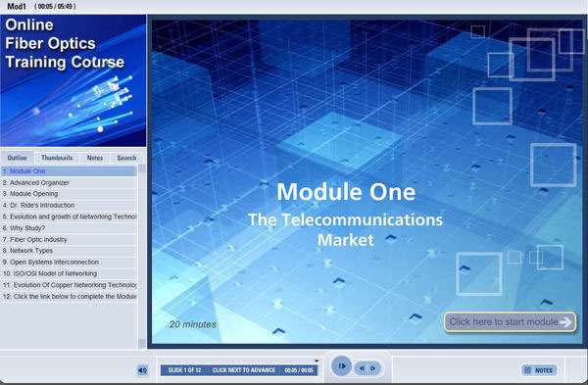Click the fiber optics course logo image
The width and height of the screenshot is (588, 385).
73,80
